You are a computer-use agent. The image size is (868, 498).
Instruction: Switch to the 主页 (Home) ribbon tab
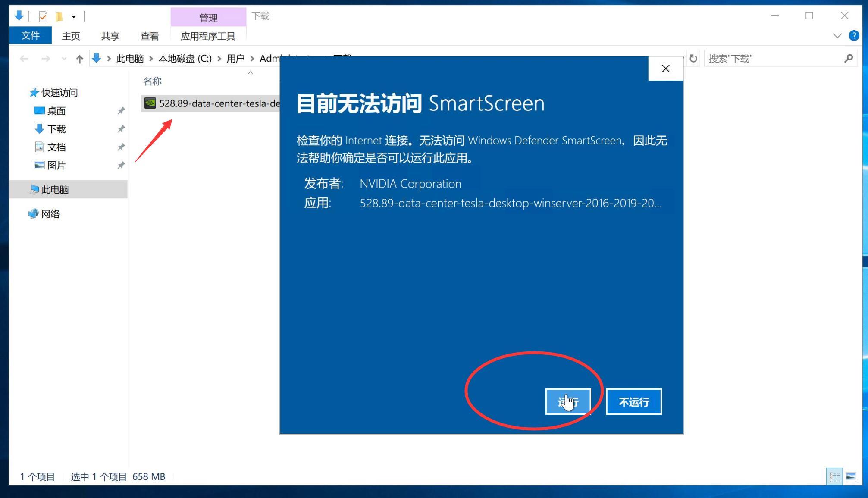tap(71, 36)
